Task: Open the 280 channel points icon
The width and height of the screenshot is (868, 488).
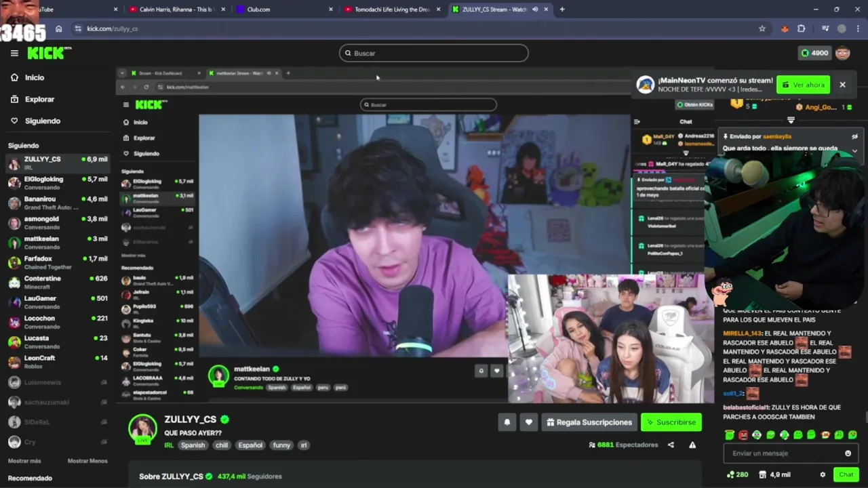Action: tap(737, 475)
